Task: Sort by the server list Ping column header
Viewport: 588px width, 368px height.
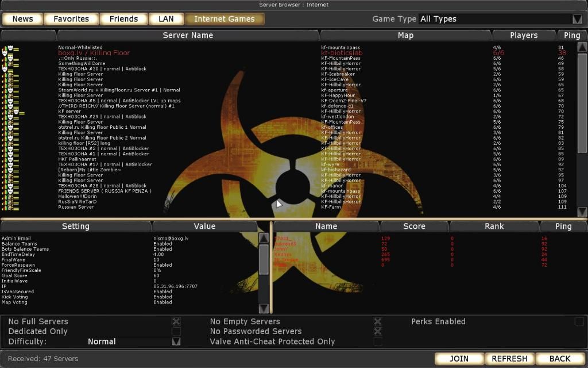Action: pyautogui.click(x=572, y=35)
